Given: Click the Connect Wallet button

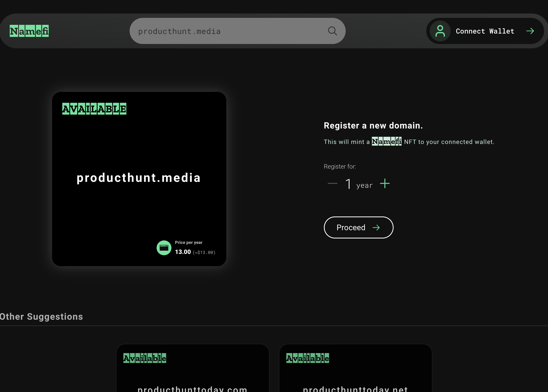Looking at the screenshot, I should tap(485, 31).
